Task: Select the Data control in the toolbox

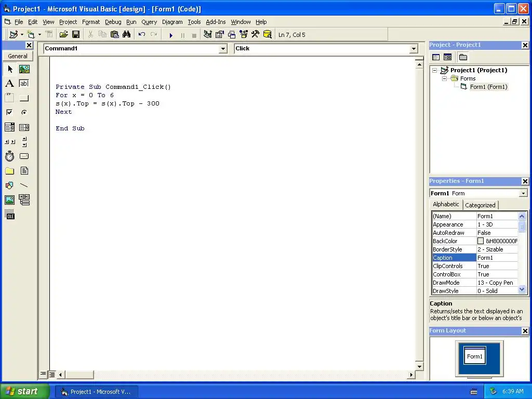Action: [24, 200]
